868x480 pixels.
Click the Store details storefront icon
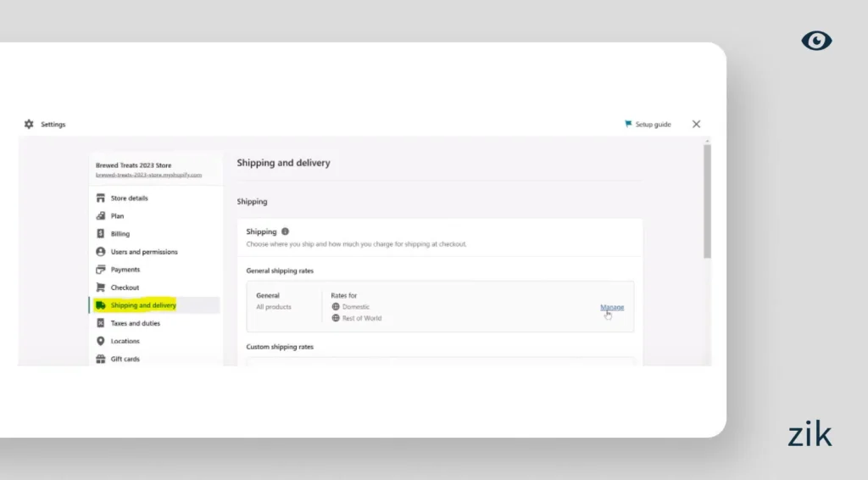pyautogui.click(x=101, y=198)
